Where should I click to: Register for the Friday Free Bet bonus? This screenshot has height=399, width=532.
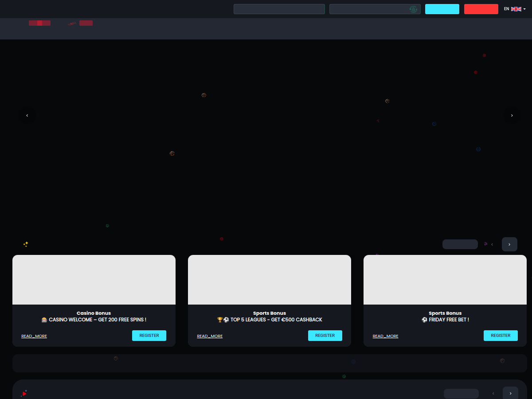click(501, 336)
